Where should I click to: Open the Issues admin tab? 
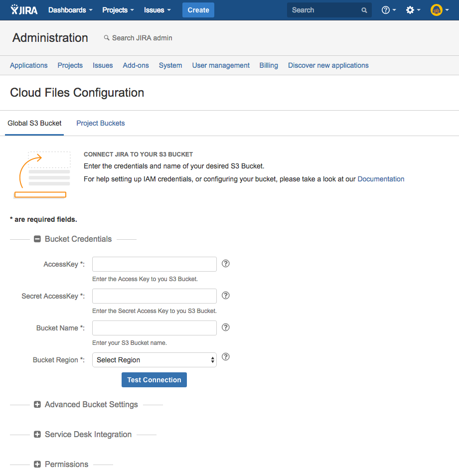coord(103,65)
